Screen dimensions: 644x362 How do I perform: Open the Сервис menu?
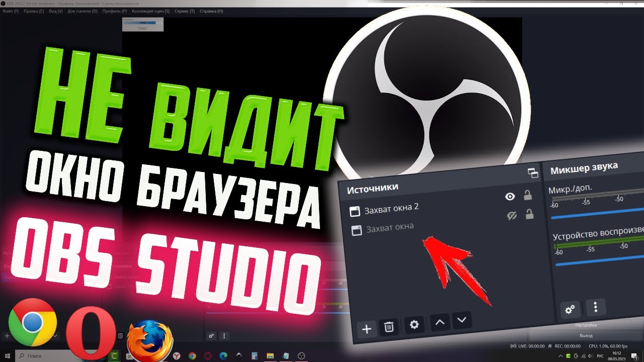(185, 11)
